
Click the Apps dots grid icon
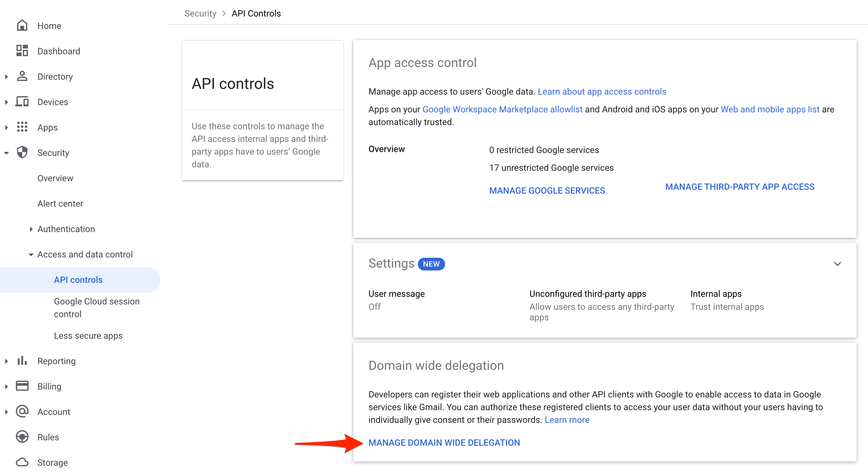(x=22, y=127)
